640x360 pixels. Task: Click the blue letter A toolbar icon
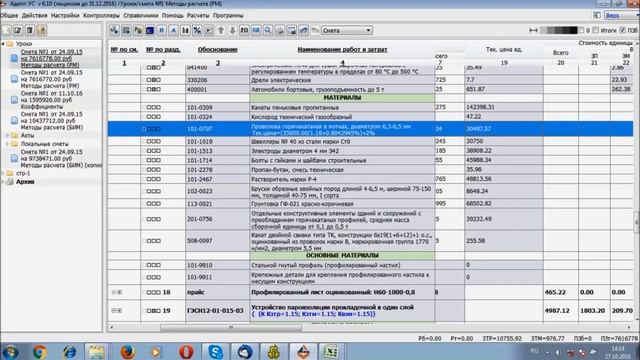point(173,30)
